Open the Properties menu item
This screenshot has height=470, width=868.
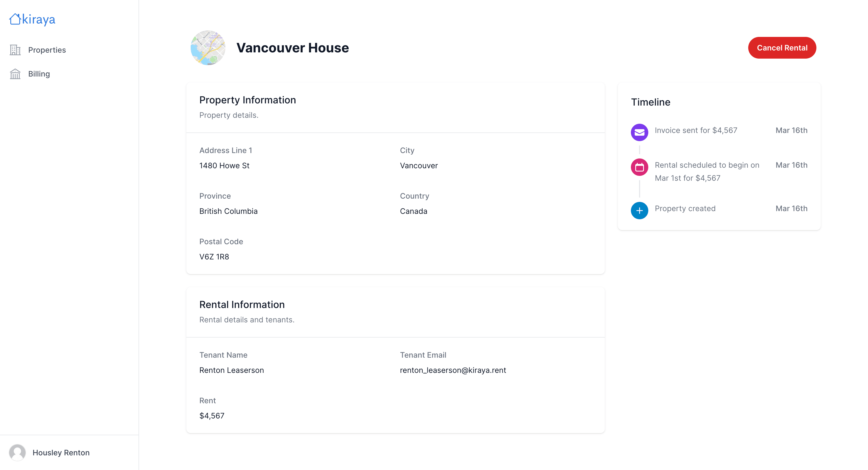47,50
